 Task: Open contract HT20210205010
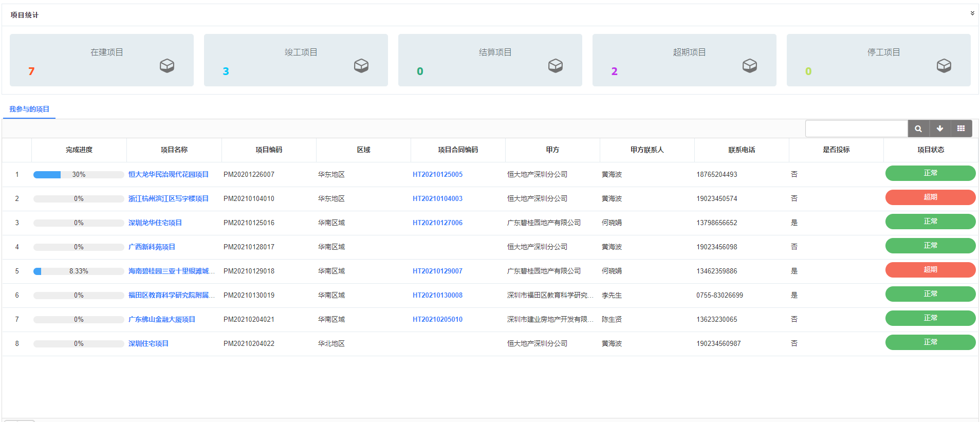(x=437, y=319)
